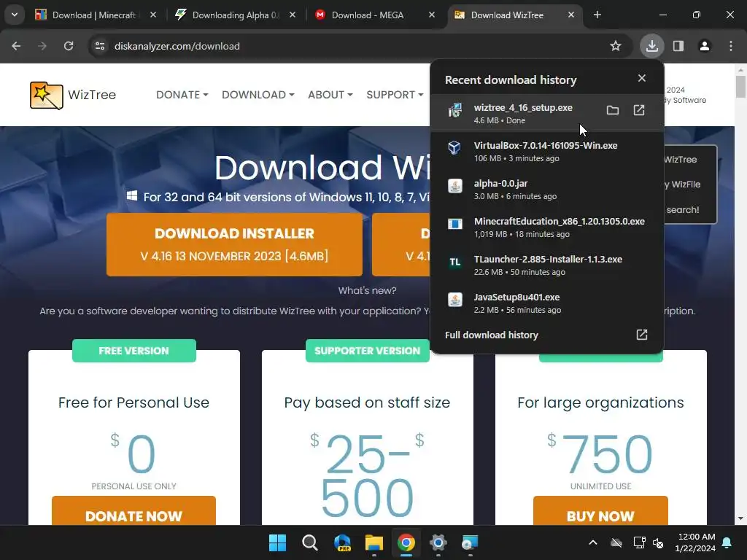The height and width of the screenshot is (560, 747).
Task: Expand the ABOUT menu
Action: click(x=330, y=95)
